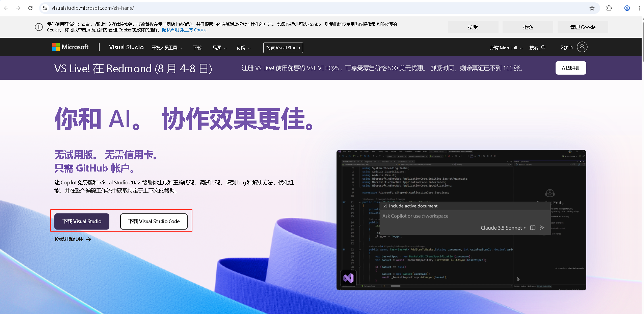Viewport: 644px width, 314px height.
Task: Click the Visual Studio IDE screenshot
Action: tap(461, 220)
